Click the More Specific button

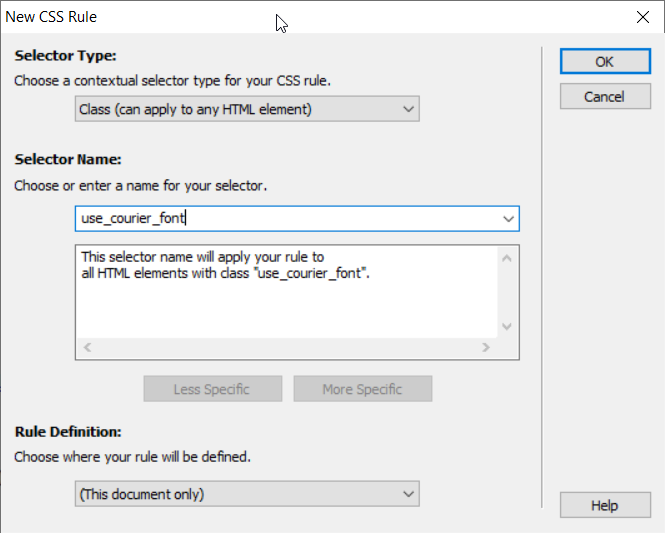pyautogui.click(x=362, y=389)
